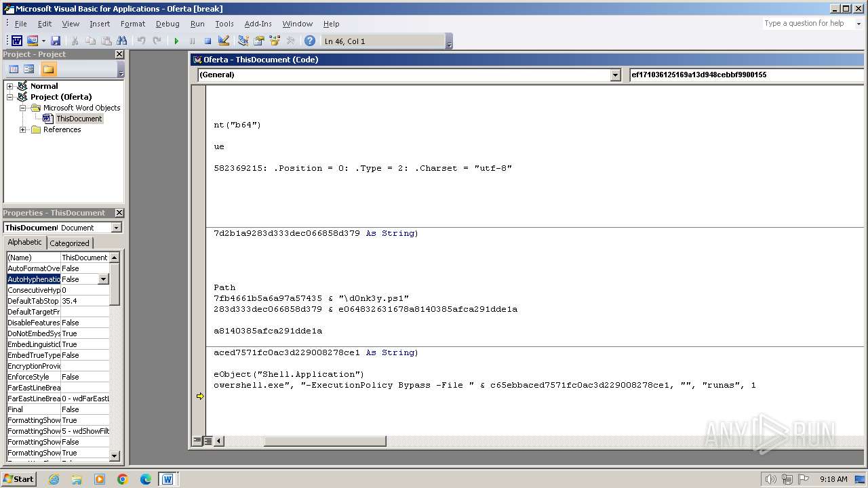Click the Procedure View button

(x=197, y=441)
